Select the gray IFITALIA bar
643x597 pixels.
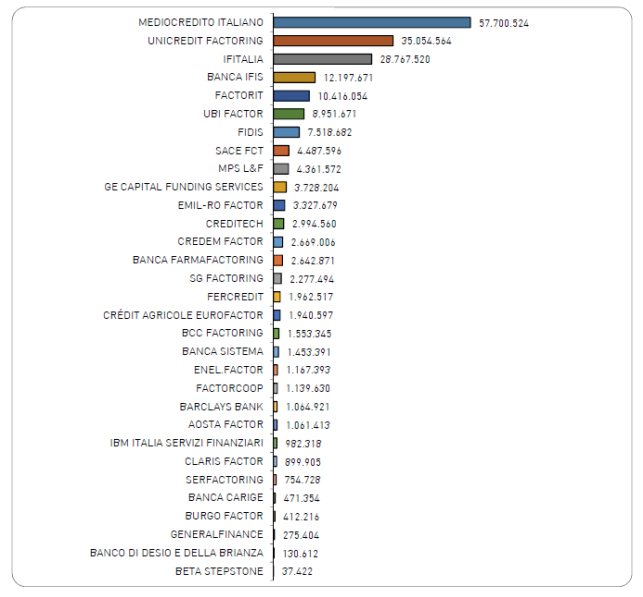[x=323, y=59]
